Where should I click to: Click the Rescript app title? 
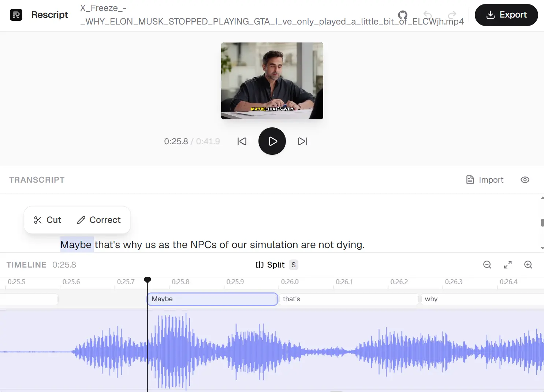pyautogui.click(x=50, y=15)
